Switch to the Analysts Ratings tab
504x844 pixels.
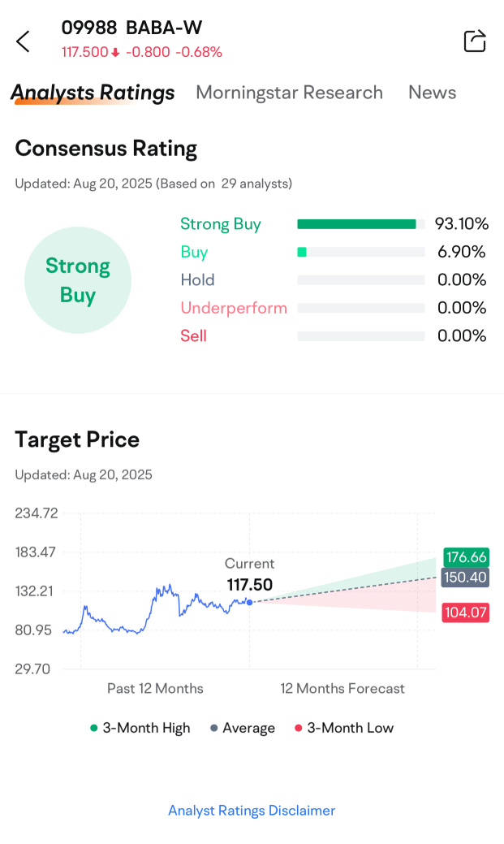[x=93, y=93]
